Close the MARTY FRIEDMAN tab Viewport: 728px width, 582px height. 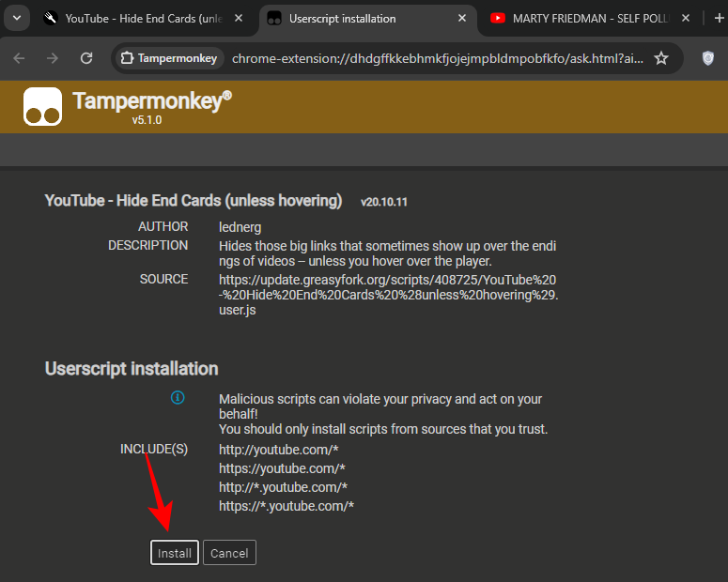(x=686, y=18)
